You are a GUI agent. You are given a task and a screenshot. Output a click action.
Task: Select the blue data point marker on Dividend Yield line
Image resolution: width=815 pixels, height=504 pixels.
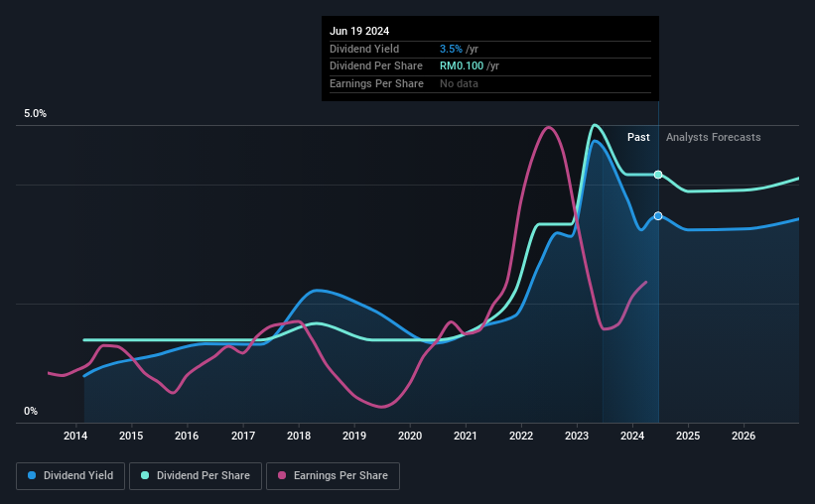pos(658,215)
